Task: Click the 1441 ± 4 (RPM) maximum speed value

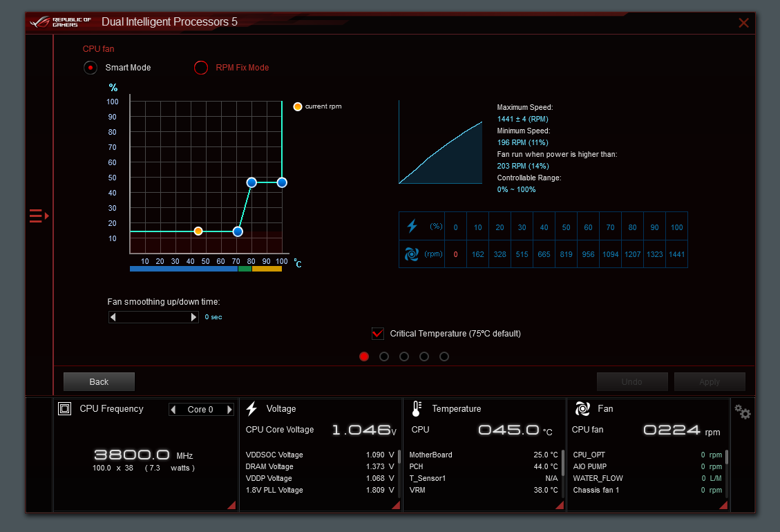Action: [523, 119]
